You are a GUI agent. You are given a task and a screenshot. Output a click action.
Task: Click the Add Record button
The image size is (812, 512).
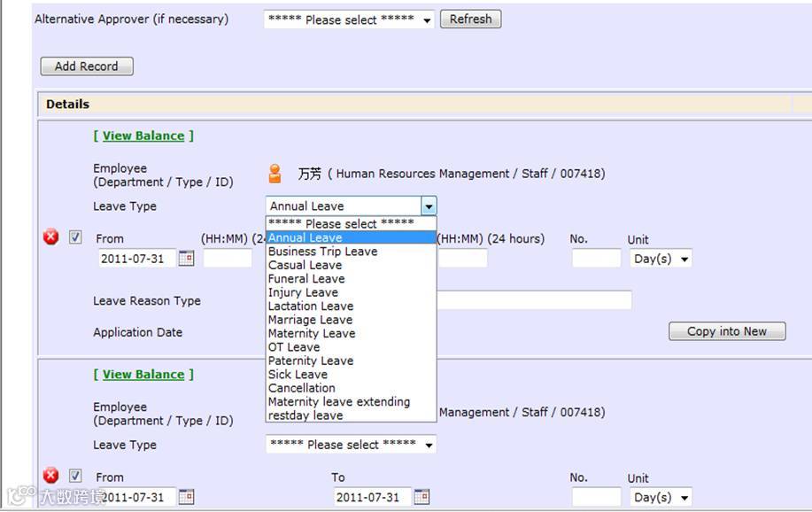pyautogui.click(x=87, y=66)
